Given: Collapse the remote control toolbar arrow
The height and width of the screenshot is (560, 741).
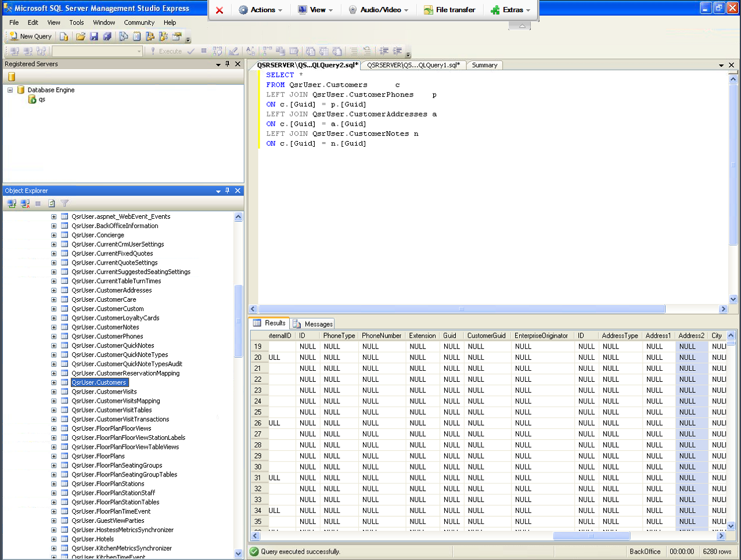Looking at the screenshot, I should click(521, 26).
